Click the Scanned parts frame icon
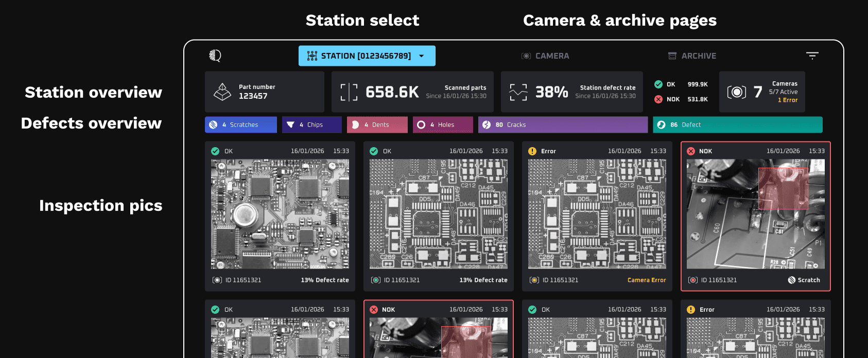 point(349,92)
